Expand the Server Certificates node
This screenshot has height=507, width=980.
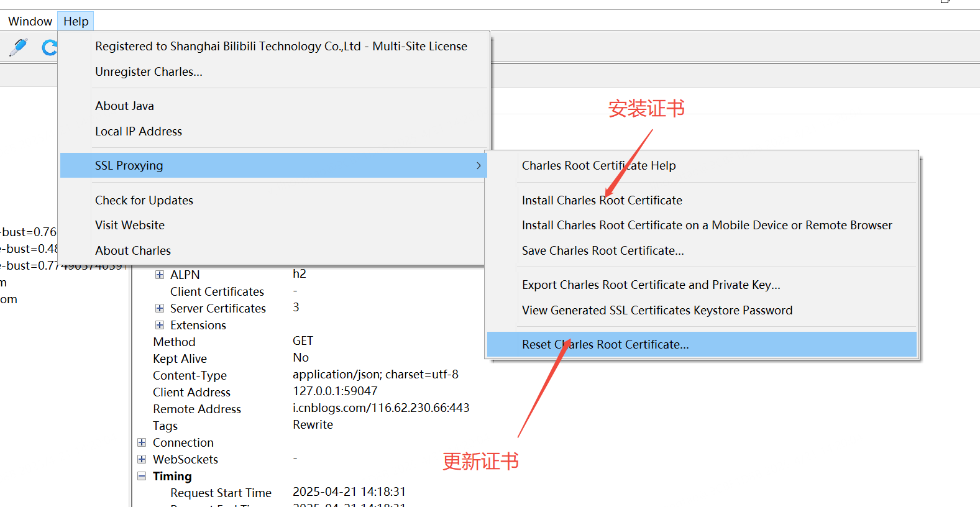click(x=160, y=308)
